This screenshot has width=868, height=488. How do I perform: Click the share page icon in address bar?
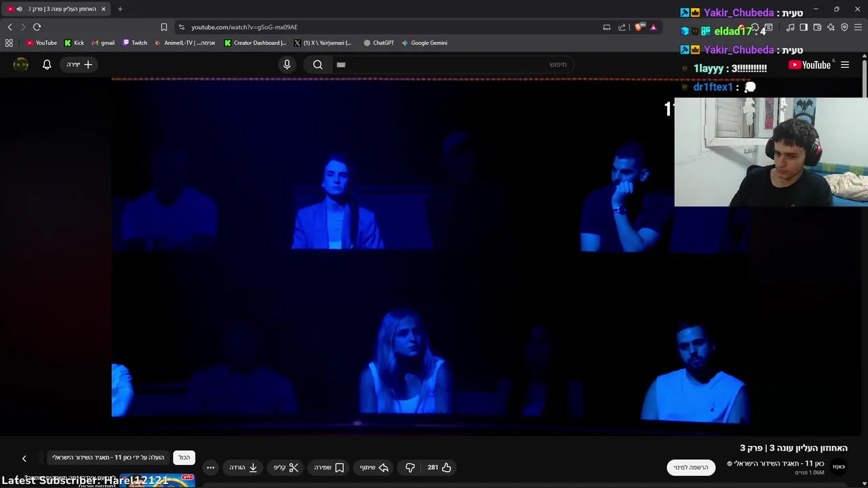[622, 27]
